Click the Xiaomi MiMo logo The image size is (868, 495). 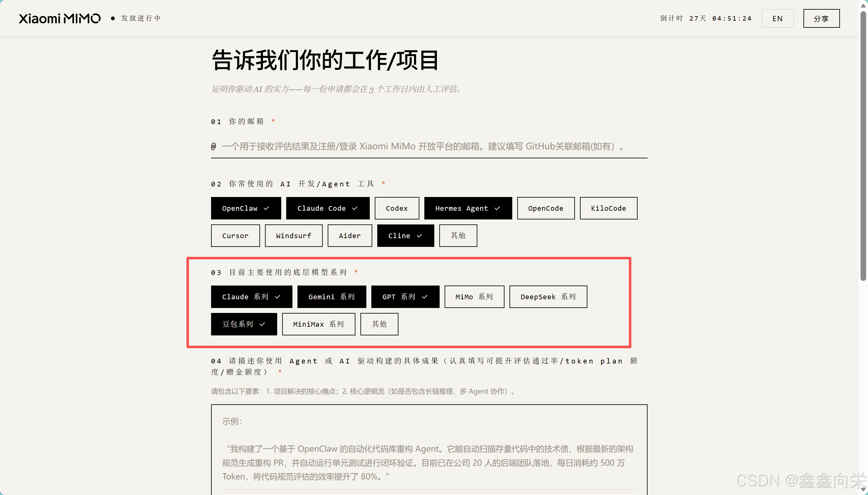[x=60, y=18]
